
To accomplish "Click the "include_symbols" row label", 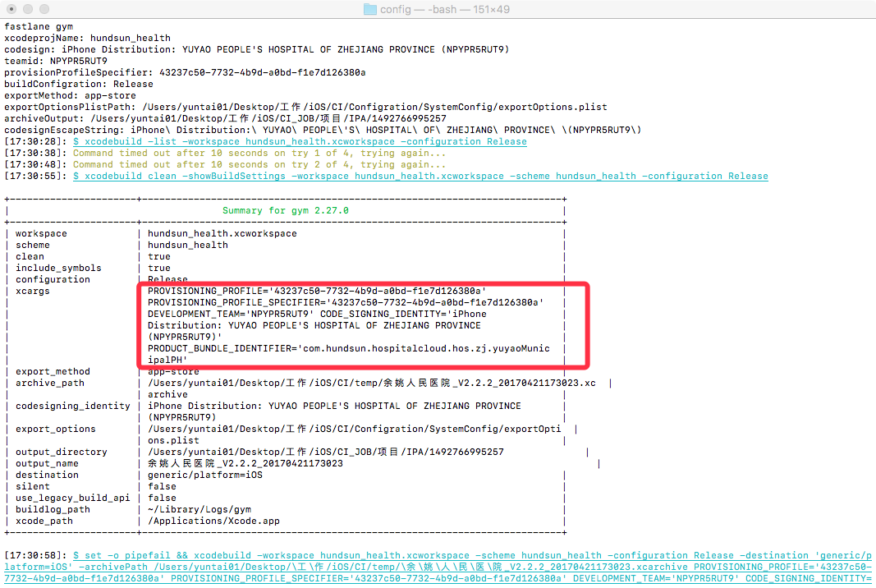I will [58, 269].
